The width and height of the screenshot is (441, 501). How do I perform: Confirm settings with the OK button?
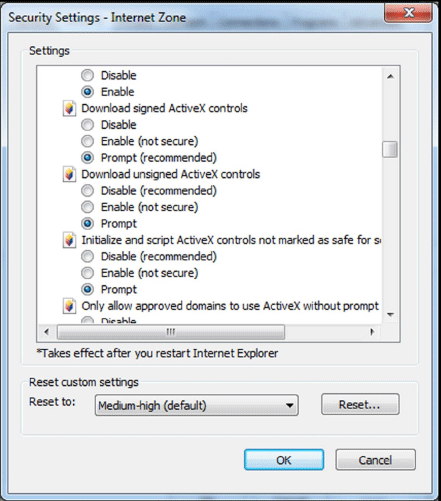284,460
